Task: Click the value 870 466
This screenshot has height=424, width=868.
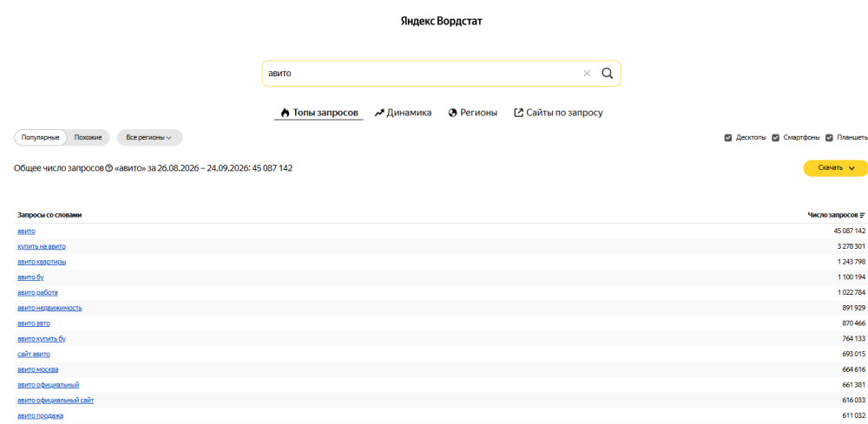Action: coord(854,323)
